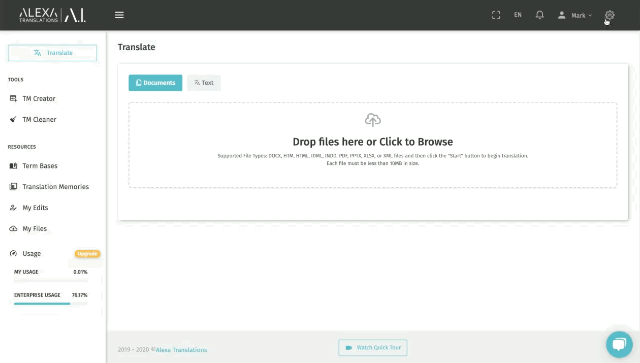Image resolution: width=640 pixels, height=363 pixels.
Task: Open the chat support bubble
Action: point(619,344)
